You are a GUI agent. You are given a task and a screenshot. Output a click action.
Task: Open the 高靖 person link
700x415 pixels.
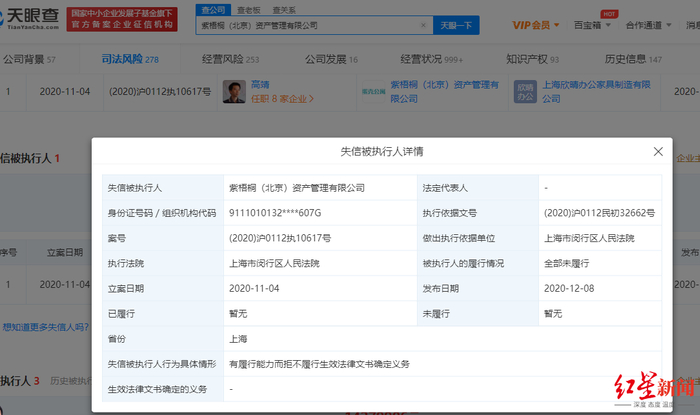260,84
